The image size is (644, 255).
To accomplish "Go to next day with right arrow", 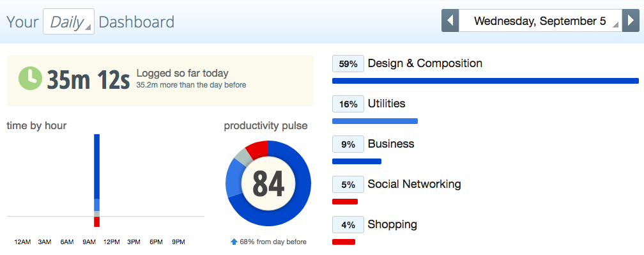I will click(631, 20).
